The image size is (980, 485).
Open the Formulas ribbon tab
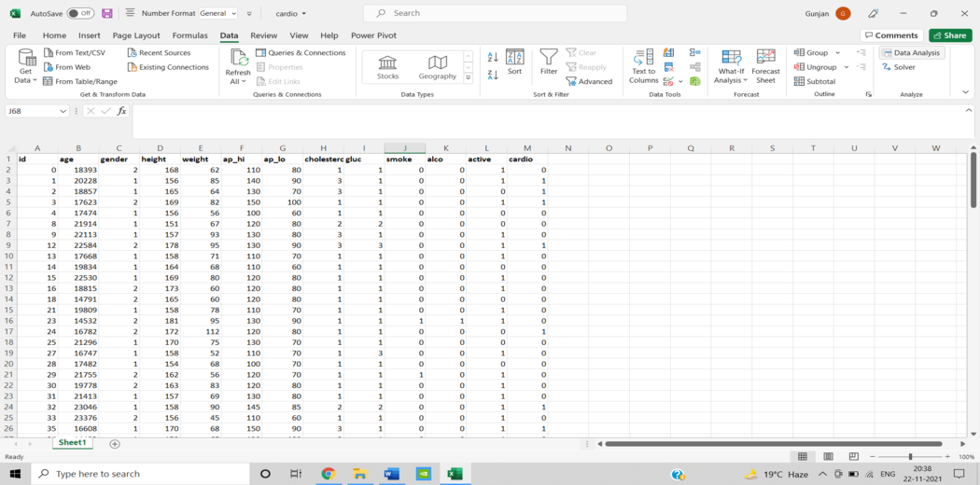pos(189,35)
